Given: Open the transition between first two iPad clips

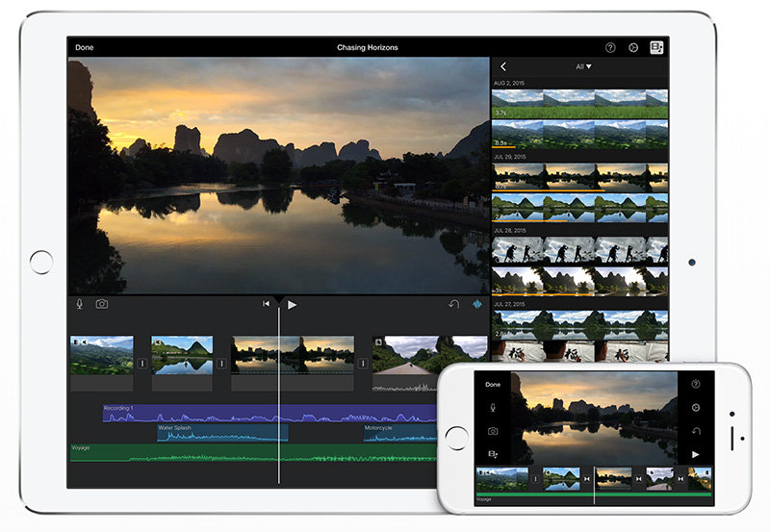Looking at the screenshot, I should click(142, 364).
